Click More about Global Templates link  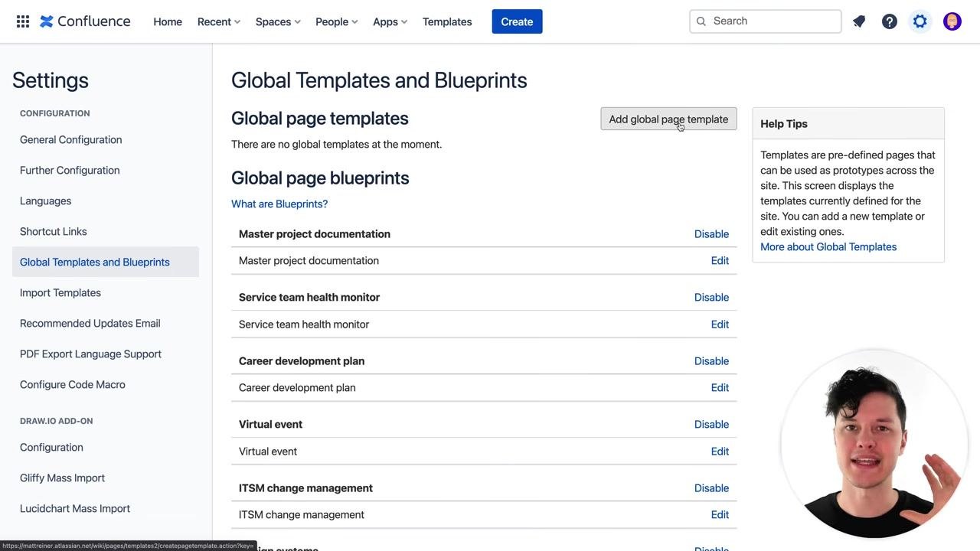coord(828,246)
